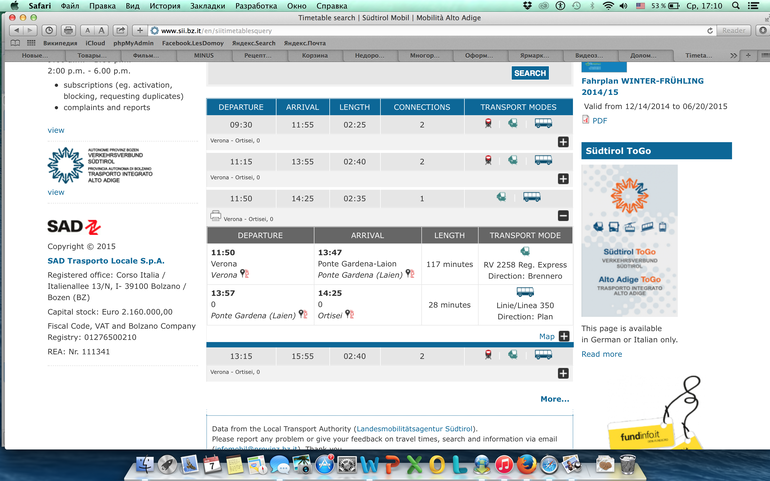
Task: Expand the 11:15 departure connection details
Action: 563,179
